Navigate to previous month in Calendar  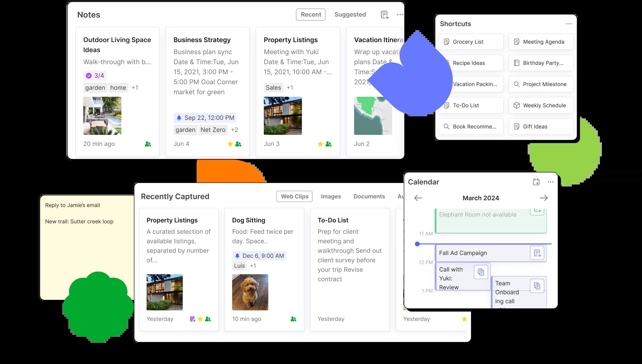click(418, 198)
